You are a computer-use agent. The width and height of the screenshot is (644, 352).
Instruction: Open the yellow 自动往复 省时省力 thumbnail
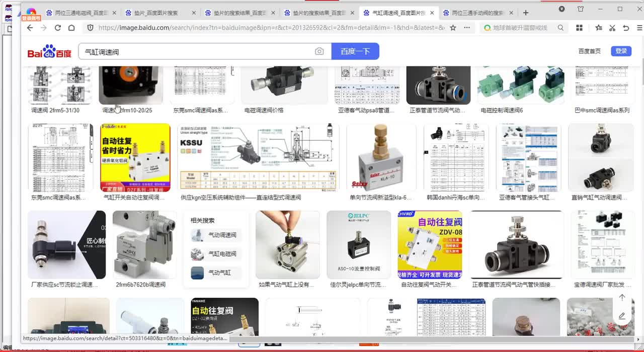tap(135, 157)
